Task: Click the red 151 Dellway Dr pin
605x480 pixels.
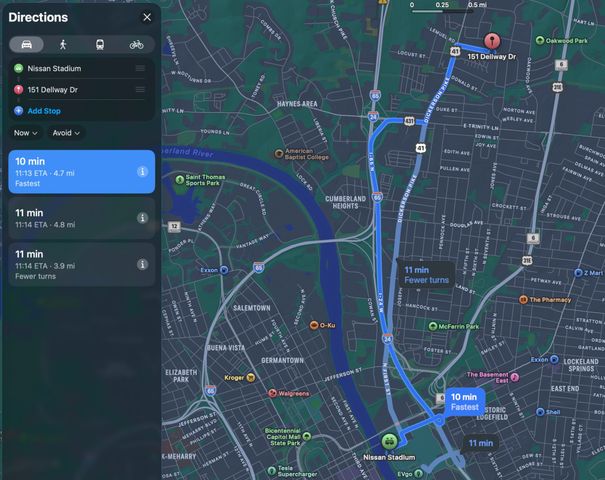Action: point(491,42)
